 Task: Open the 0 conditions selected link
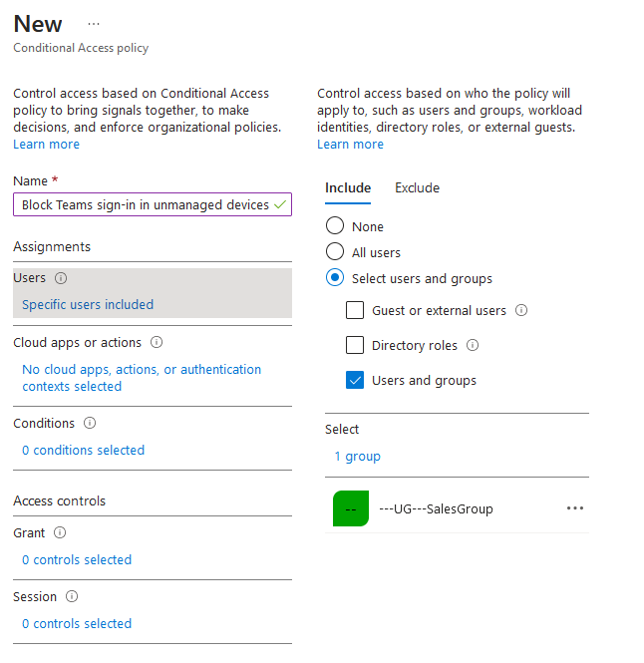(x=84, y=450)
